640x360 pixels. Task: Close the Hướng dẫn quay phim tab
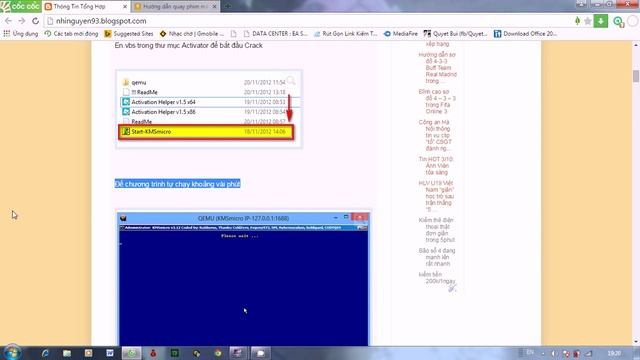pyautogui.click(x=214, y=7)
